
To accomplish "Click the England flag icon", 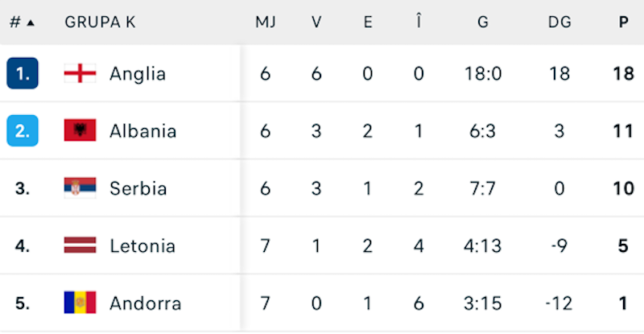I will pos(80,73).
